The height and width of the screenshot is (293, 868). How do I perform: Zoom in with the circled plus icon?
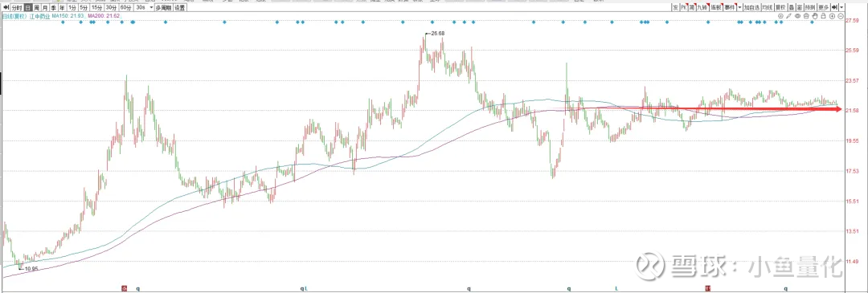tap(832, 16)
